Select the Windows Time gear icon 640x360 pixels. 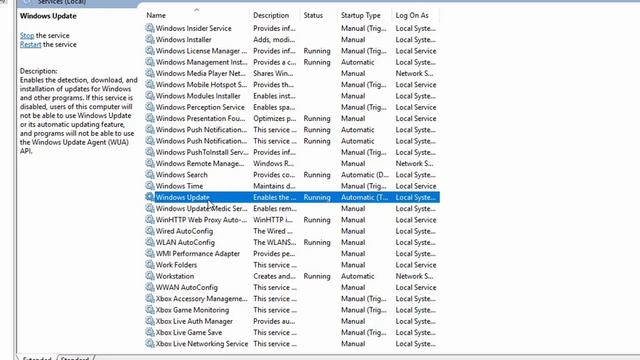click(150, 186)
